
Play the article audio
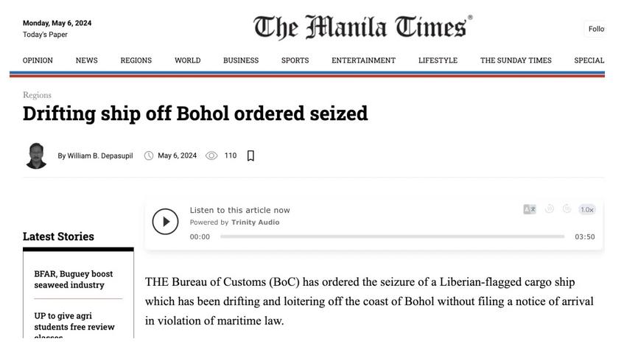165,222
